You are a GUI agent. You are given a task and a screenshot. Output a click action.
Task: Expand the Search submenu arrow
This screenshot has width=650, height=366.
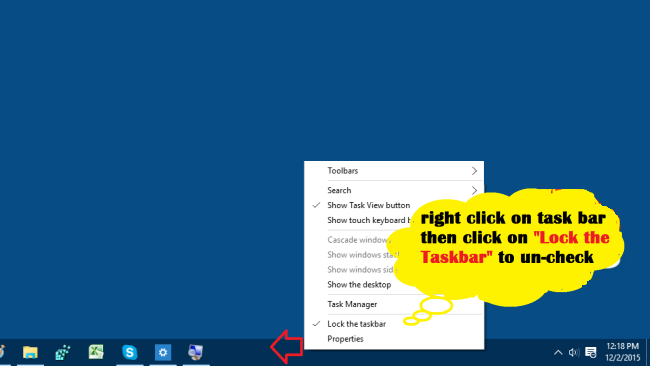[474, 190]
